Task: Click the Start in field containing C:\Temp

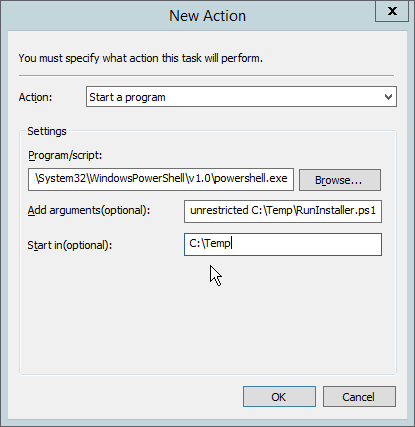Action: click(283, 244)
